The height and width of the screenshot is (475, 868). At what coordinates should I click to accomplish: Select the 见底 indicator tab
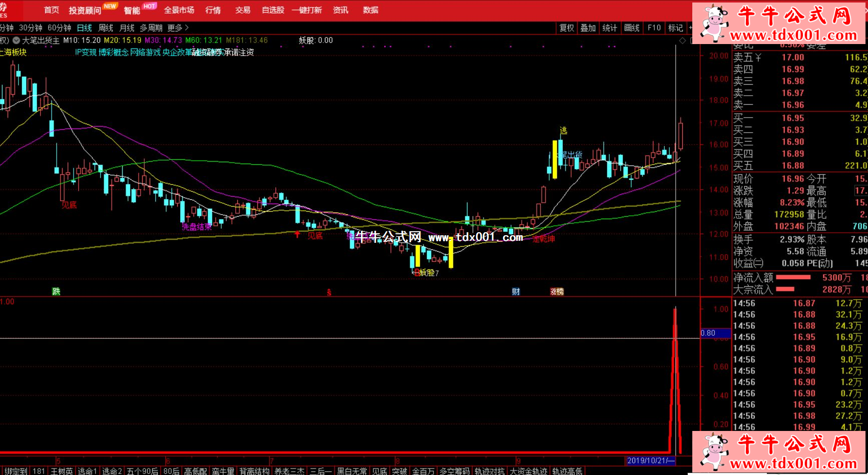point(379,471)
